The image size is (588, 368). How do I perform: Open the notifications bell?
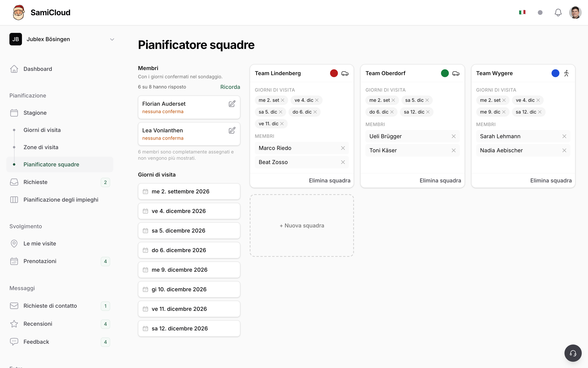point(558,12)
